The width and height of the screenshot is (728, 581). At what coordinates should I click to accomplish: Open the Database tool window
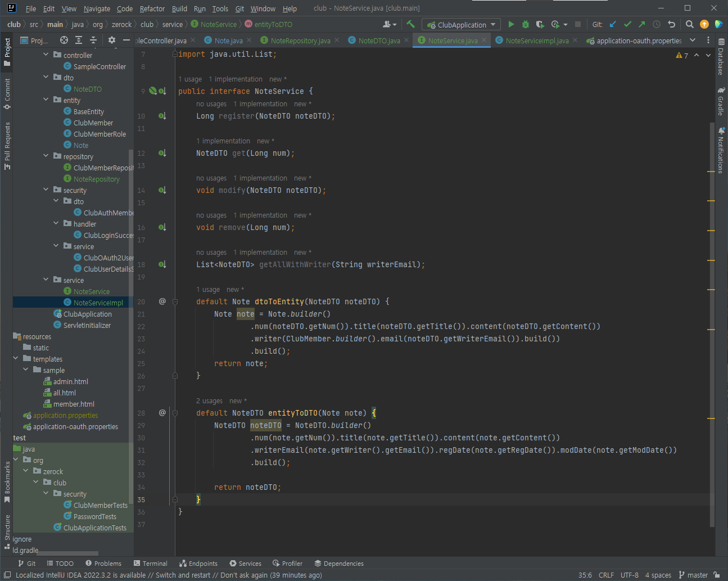721,57
